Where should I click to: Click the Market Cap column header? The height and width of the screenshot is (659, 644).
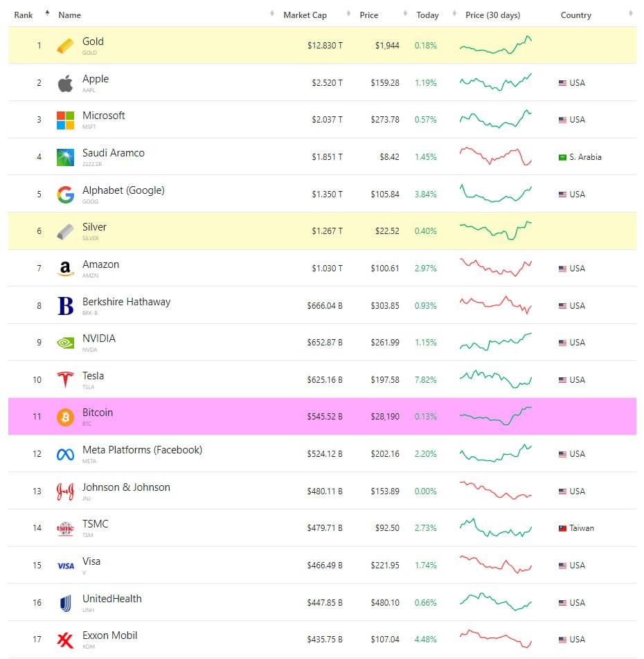[305, 15]
